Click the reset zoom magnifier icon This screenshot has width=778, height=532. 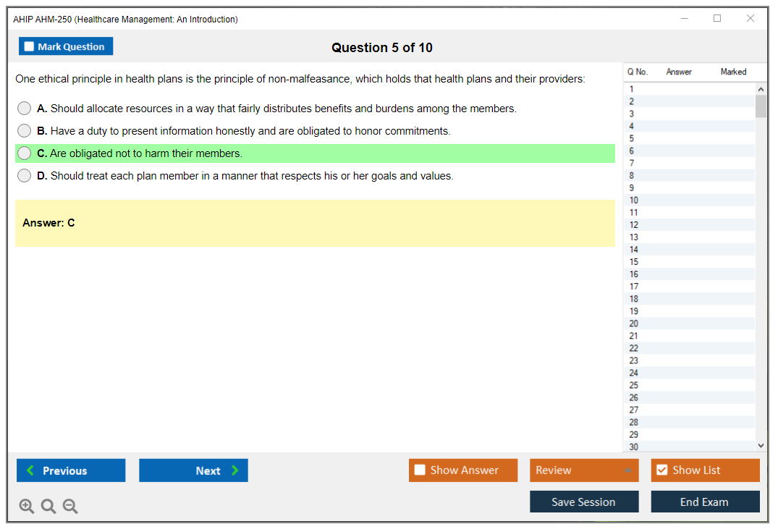[48, 507]
